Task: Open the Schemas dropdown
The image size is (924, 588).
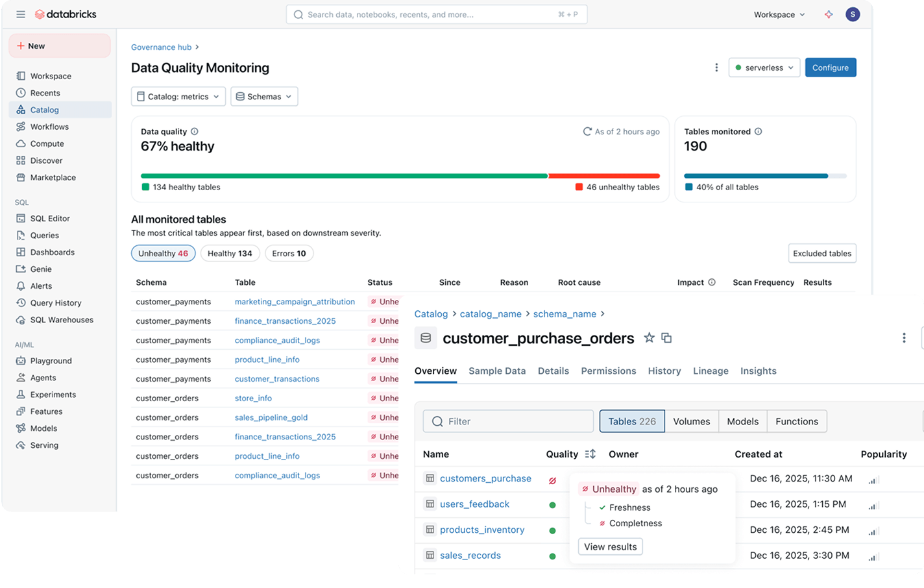Action: [264, 96]
